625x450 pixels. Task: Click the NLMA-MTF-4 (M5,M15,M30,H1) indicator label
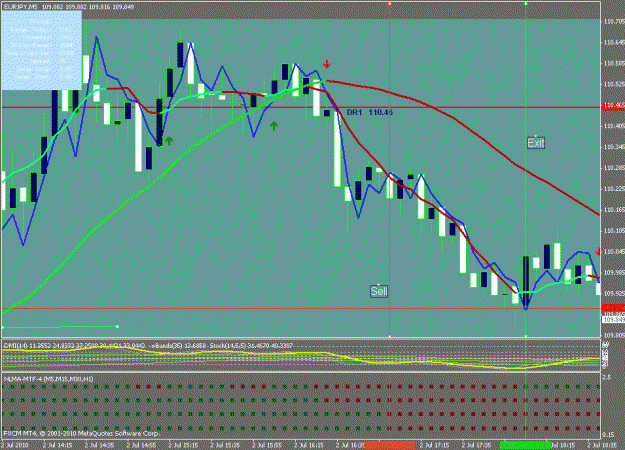click(48, 379)
